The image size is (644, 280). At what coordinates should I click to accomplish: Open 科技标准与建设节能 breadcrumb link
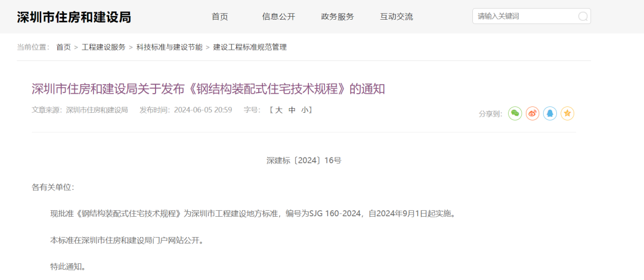point(169,47)
